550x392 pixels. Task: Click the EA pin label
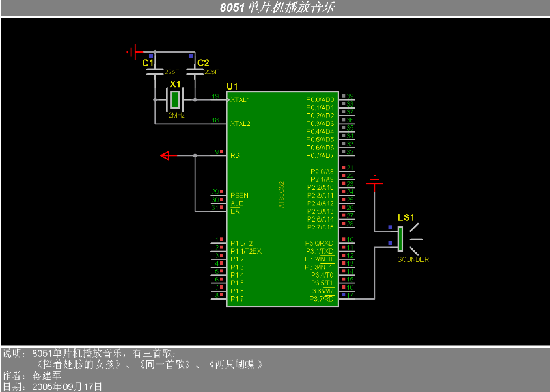235,211
